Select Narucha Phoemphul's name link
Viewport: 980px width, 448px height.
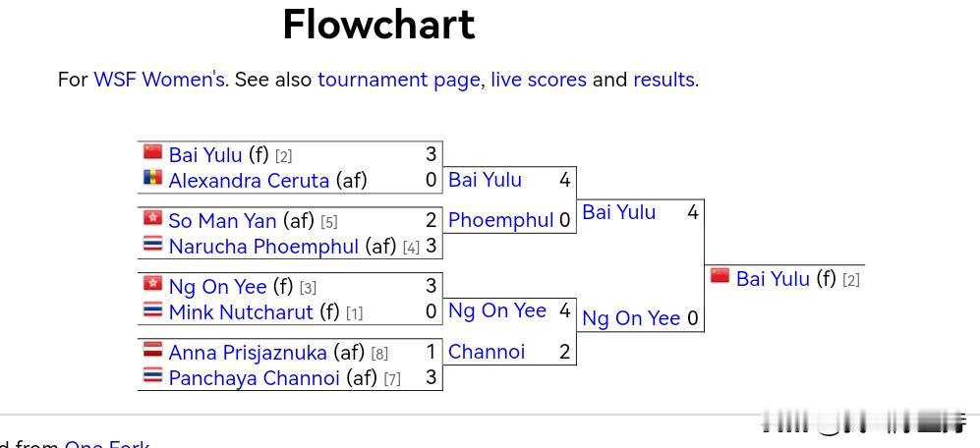click(x=263, y=247)
